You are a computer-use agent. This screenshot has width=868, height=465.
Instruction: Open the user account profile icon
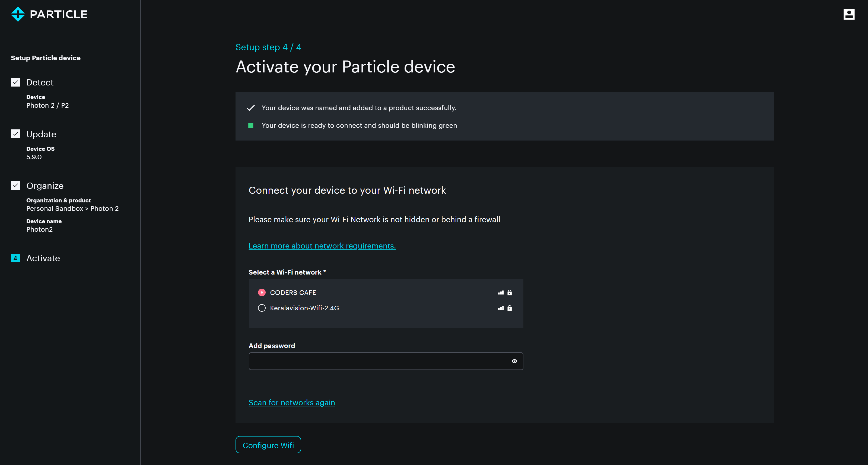pyautogui.click(x=848, y=14)
